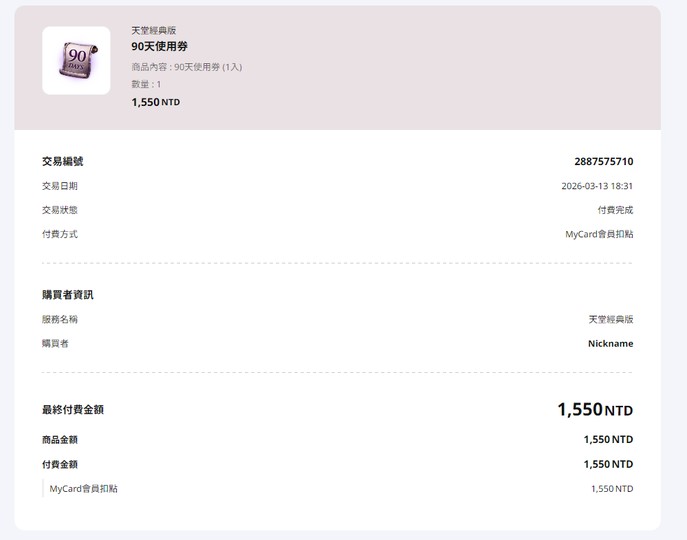
Task: Select the 商品內容 description line
Action: [186, 67]
